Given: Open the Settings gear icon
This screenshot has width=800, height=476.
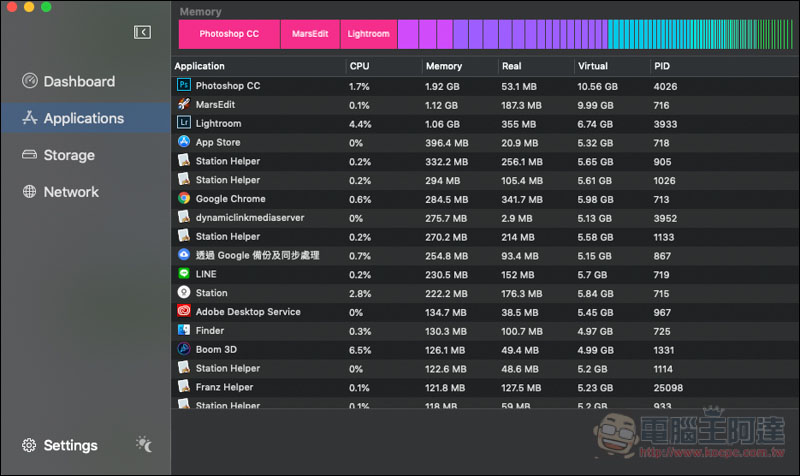Looking at the screenshot, I should 29,445.
